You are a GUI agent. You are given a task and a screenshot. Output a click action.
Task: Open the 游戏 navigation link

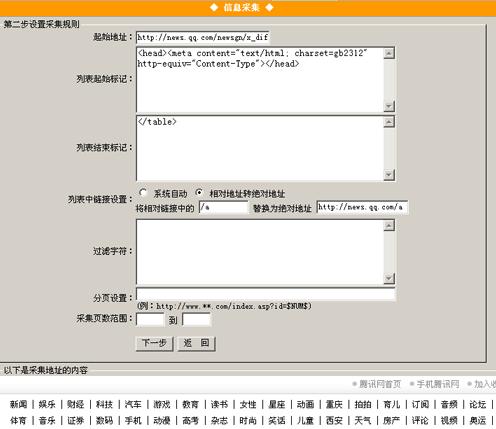point(162,404)
